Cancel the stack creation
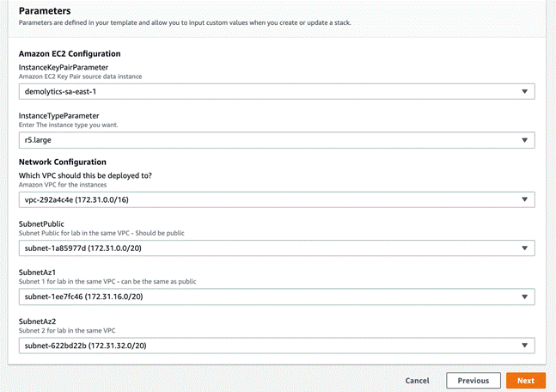 [x=417, y=381]
